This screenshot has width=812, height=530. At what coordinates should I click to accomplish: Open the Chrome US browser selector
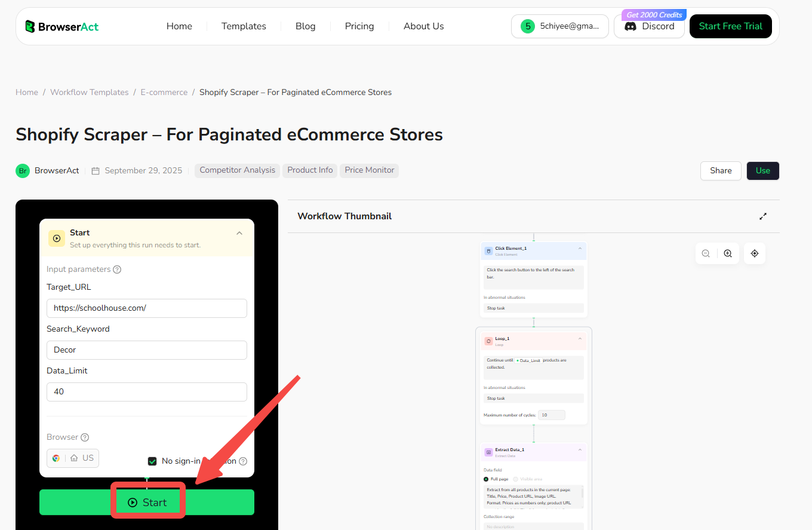(73, 458)
